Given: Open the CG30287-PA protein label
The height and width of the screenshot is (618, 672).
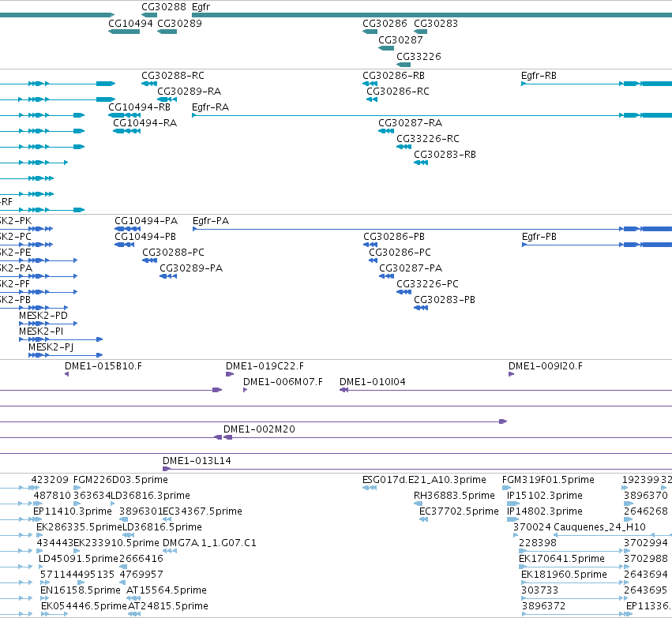Looking at the screenshot, I should (x=411, y=269).
